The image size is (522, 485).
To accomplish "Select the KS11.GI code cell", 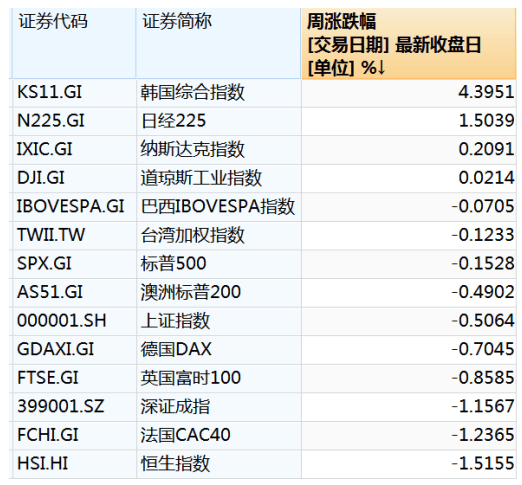I will (74, 93).
